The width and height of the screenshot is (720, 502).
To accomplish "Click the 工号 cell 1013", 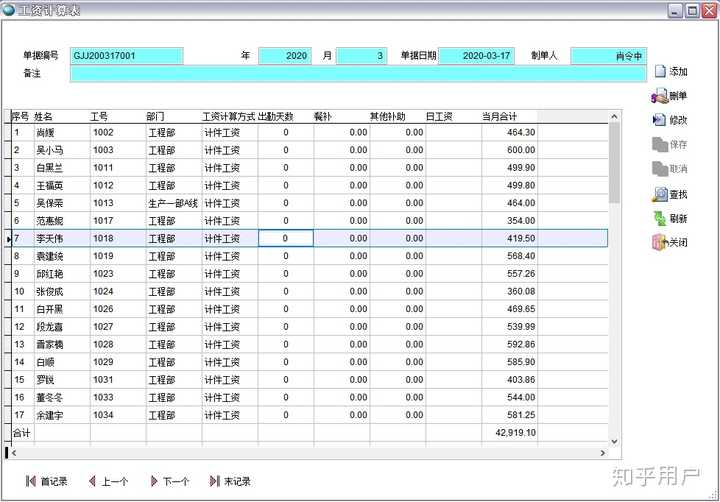I will [x=118, y=203].
